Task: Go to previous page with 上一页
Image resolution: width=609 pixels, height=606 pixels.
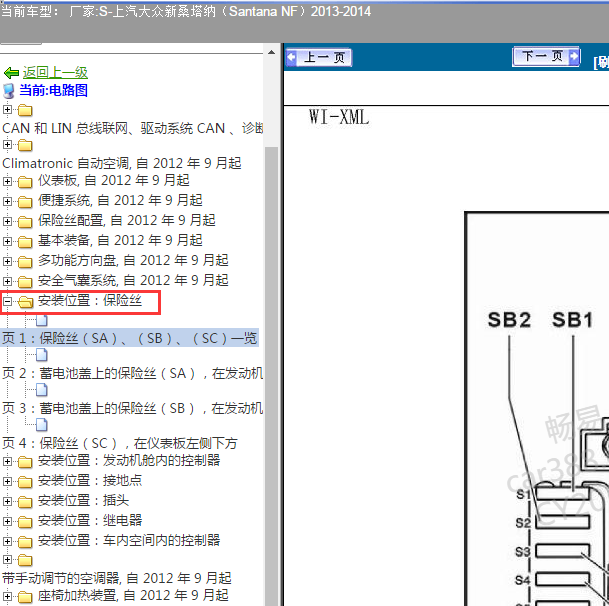Action: click(318, 57)
